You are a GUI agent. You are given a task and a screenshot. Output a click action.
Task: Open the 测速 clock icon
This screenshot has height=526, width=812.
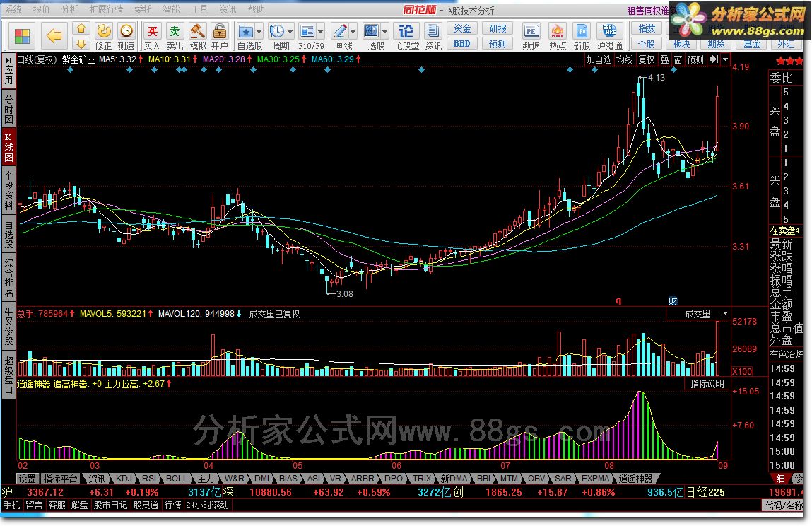126,31
